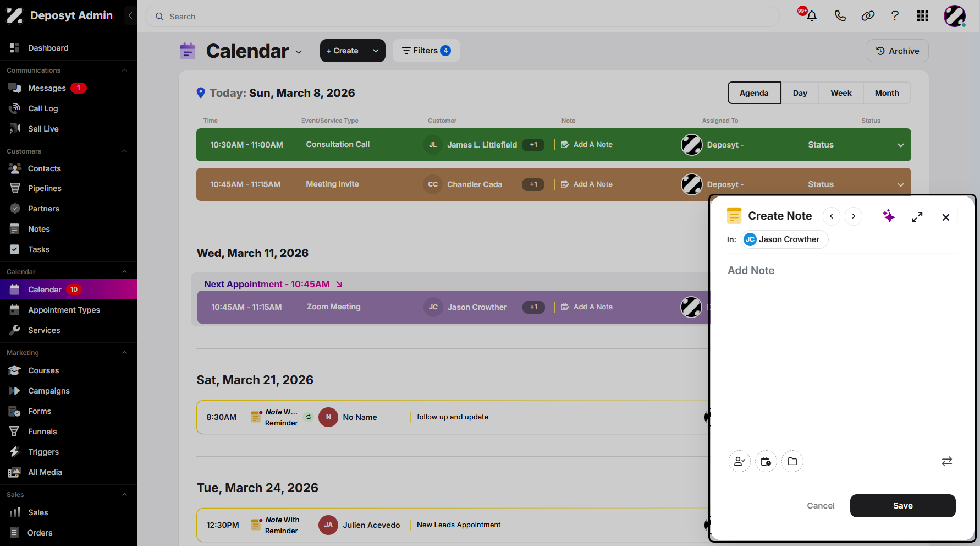Open the user profile avatar
This screenshot has width=980, height=546.
(955, 16)
